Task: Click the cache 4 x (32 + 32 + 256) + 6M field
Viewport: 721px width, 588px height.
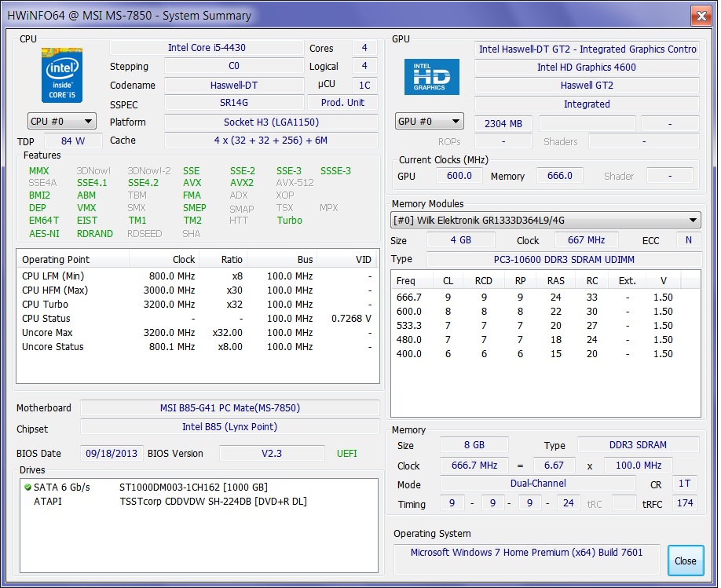Action: coord(271,141)
